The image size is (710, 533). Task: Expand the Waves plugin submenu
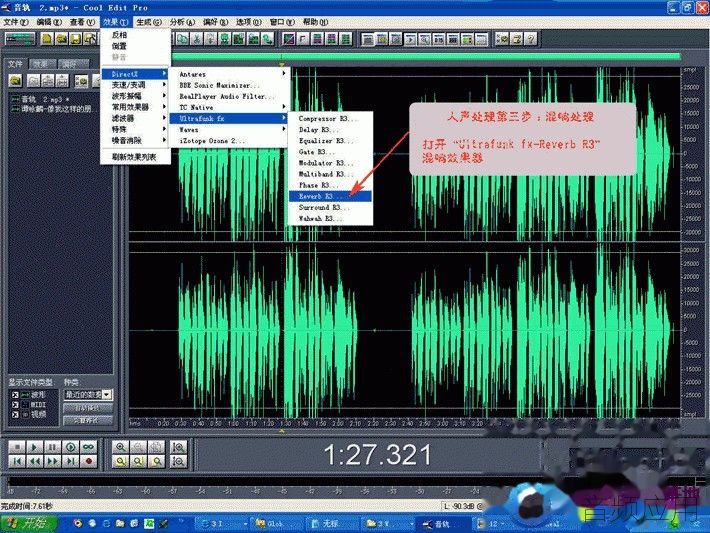tap(228, 130)
